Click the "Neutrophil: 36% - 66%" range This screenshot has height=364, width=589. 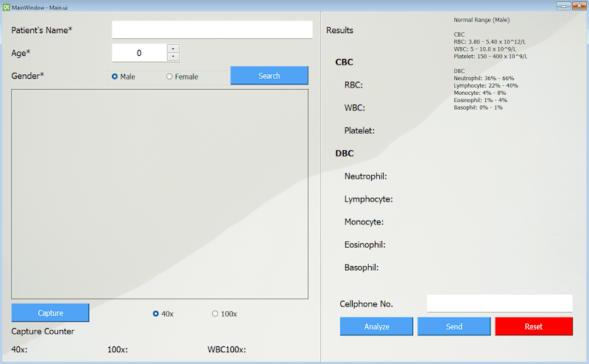tap(484, 79)
